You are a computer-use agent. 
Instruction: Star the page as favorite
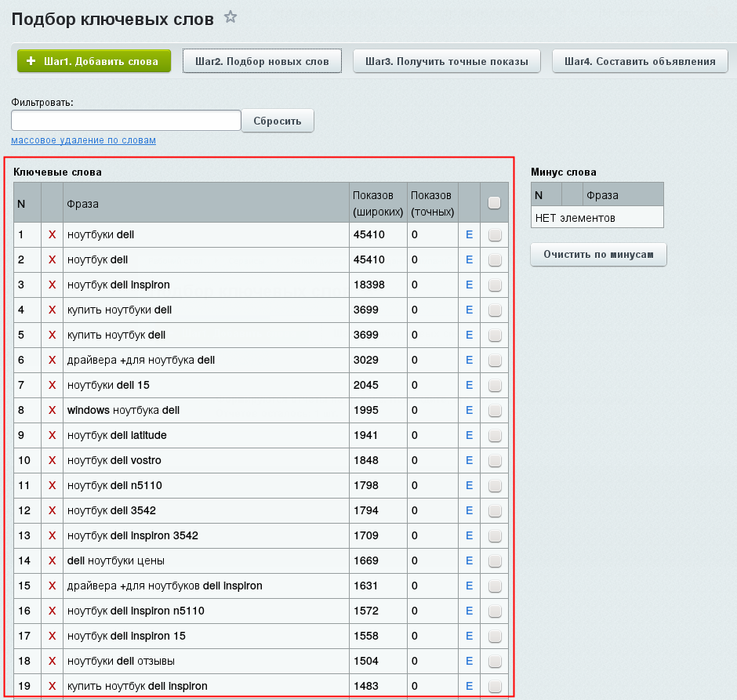(x=231, y=17)
